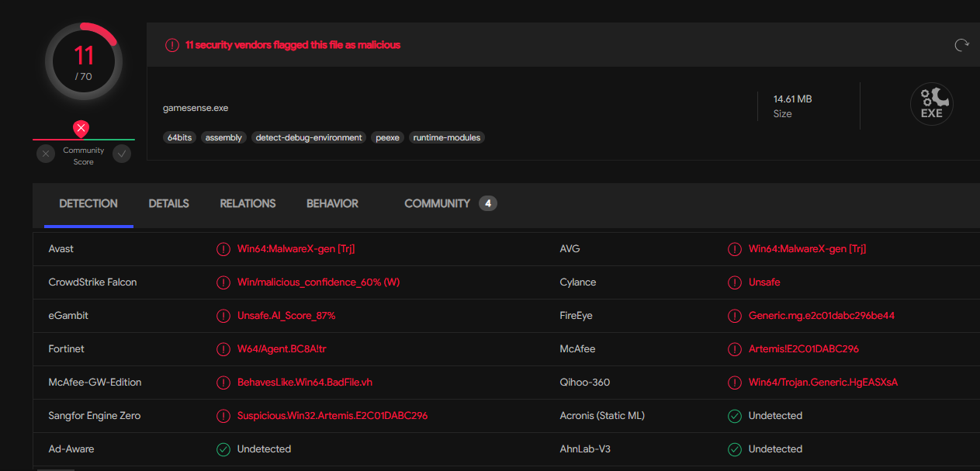Click the eGambit vendor name
The image size is (980, 471).
(x=67, y=316)
